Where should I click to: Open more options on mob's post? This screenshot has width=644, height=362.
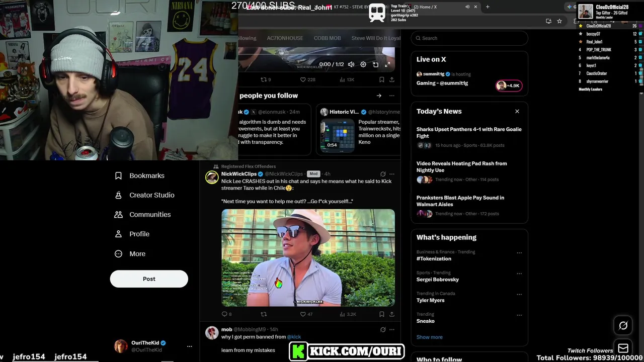[392, 330]
